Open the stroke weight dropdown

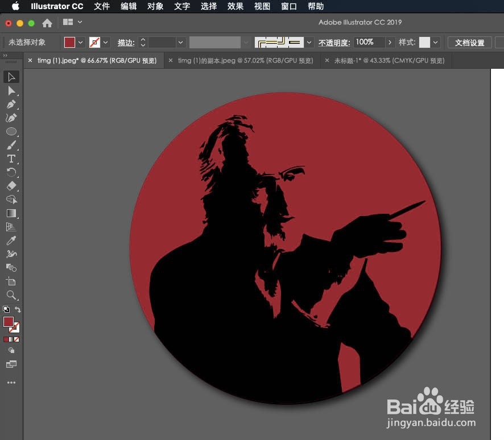(181, 43)
